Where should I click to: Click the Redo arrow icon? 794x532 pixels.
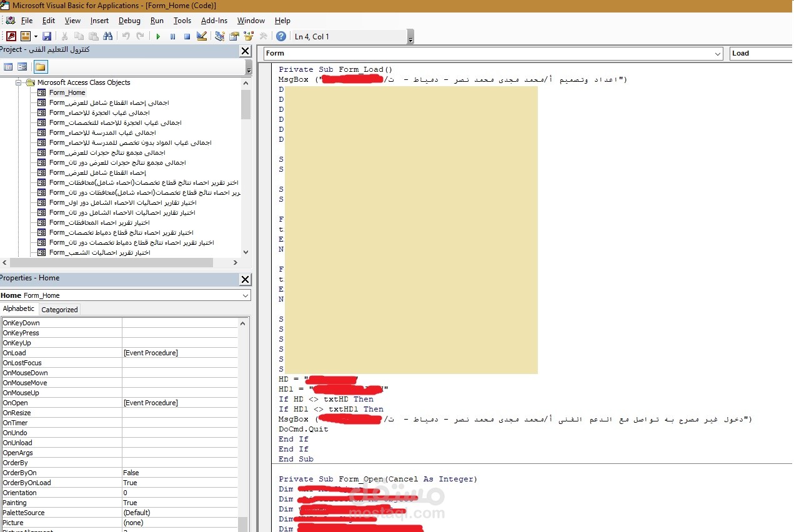140,36
